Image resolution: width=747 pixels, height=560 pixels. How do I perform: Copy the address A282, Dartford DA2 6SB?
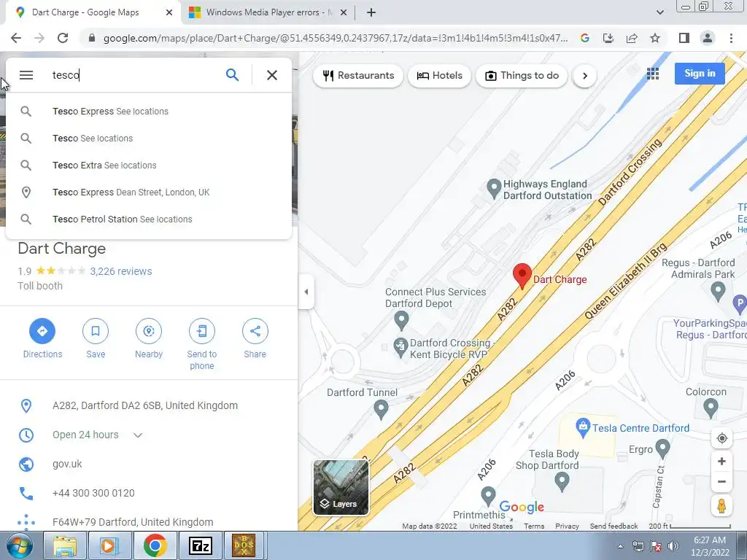145,405
